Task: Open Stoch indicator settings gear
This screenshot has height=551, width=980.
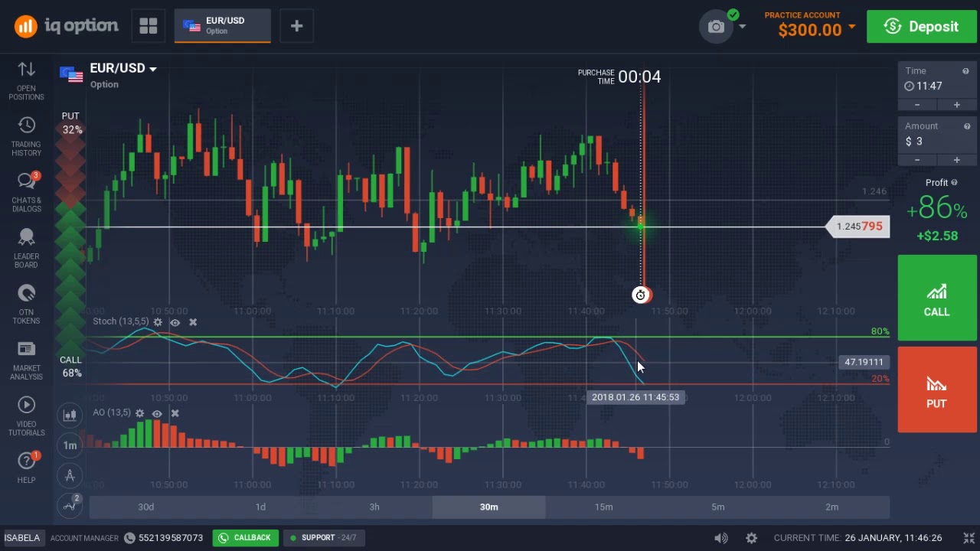Action: click(x=158, y=322)
